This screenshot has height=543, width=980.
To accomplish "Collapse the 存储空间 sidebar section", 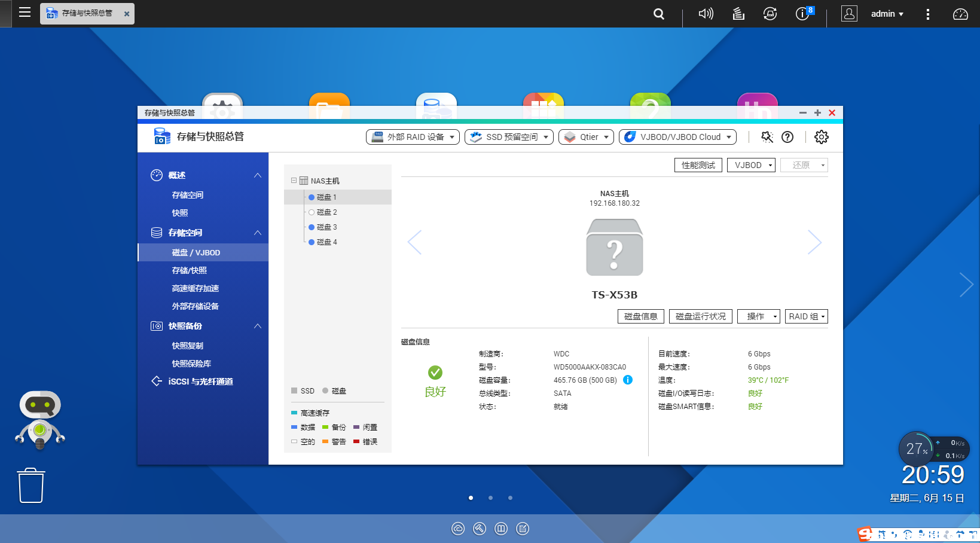I will [257, 233].
